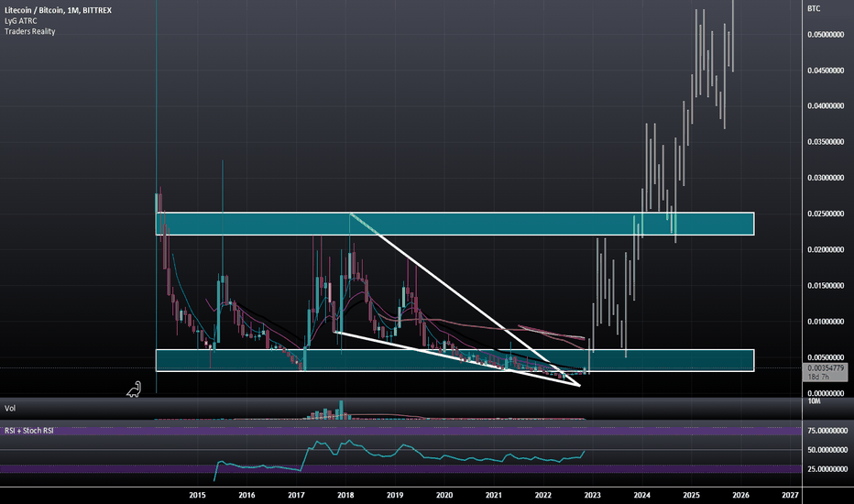Select the lower purple RSI oversold band
Image resolution: width=854 pixels, height=504 pixels.
click(400, 468)
